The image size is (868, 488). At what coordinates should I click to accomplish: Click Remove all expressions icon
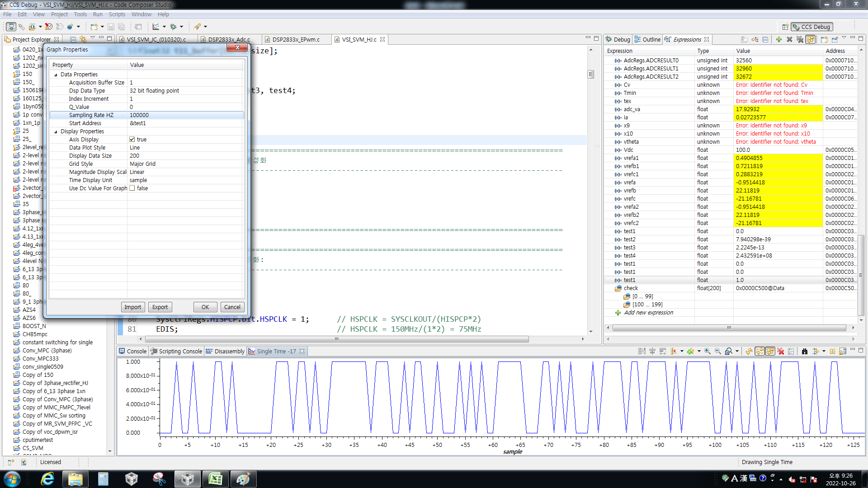(800, 39)
